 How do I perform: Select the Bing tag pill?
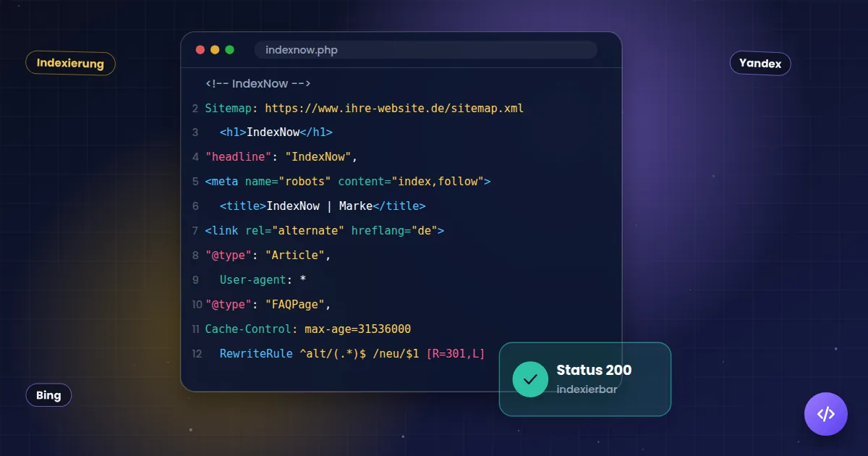coord(48,395)
